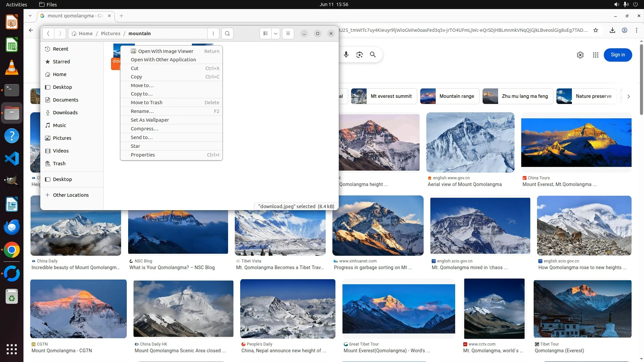Choose 'Rename…' from the context menu
644x362 pixels.
pos(142,111)
